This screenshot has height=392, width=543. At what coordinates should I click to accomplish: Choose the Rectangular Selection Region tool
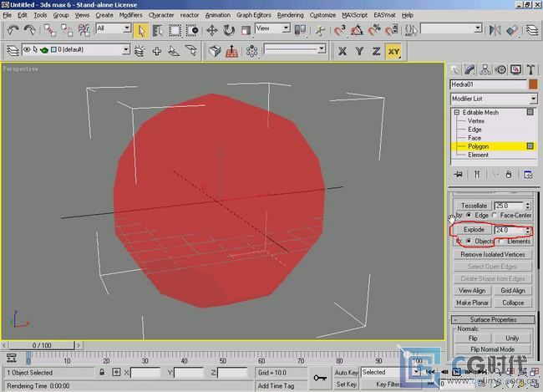pyautogui.click(x=175, y=30)
